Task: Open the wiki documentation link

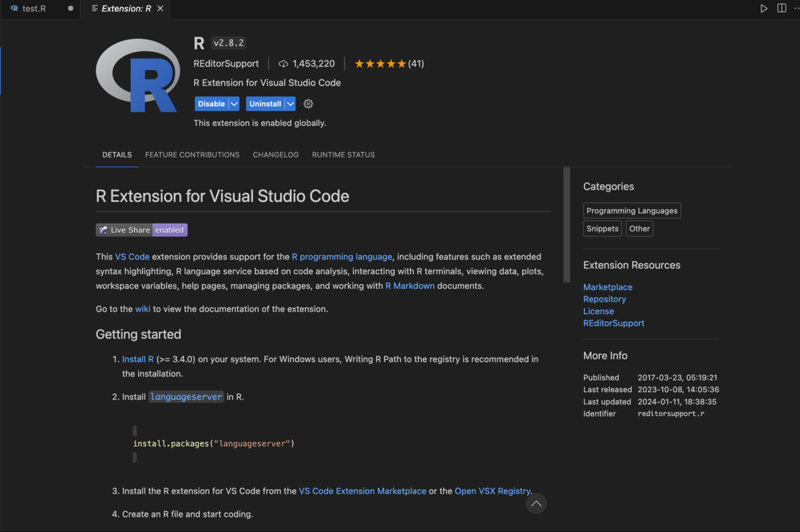Action: pyautogui.click(x=143, y=309)
